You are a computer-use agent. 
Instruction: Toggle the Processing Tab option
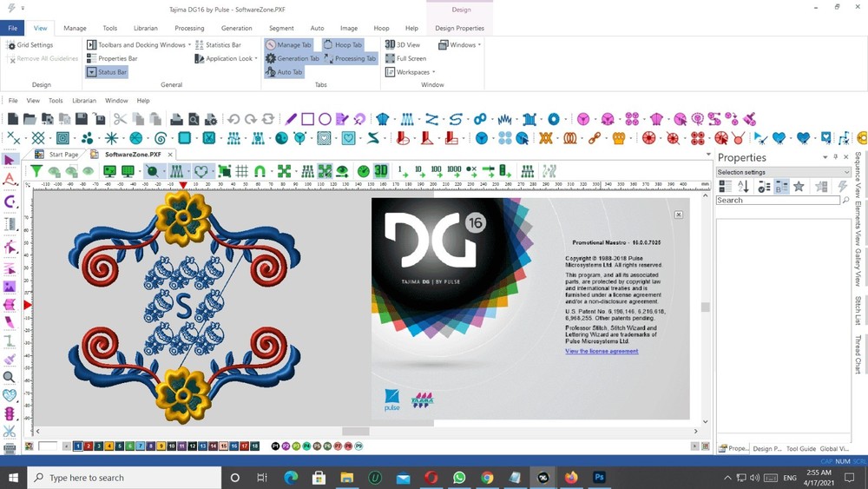pos(350,58)
